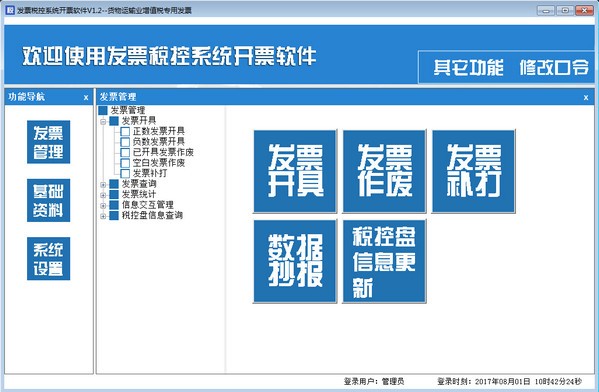Click the 功能导航 panel title
Viewport: 599px width, 392px height.
(26, 97)
